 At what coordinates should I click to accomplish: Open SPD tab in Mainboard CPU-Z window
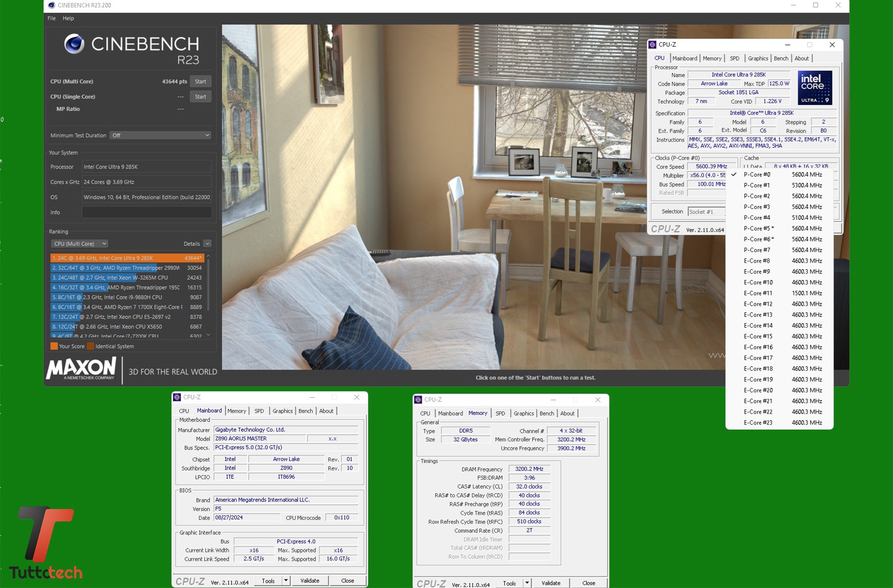[259, 411]
